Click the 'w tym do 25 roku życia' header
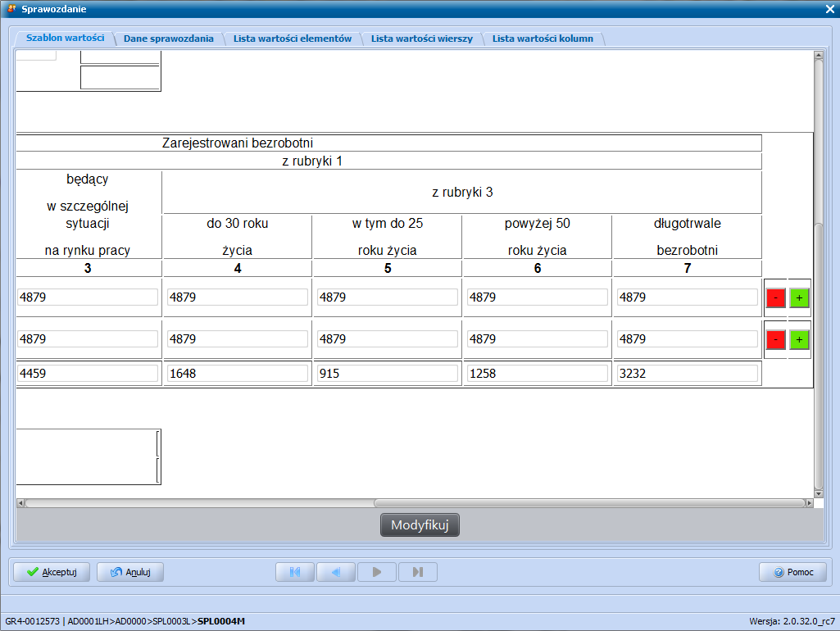 [x=388, y=237]
